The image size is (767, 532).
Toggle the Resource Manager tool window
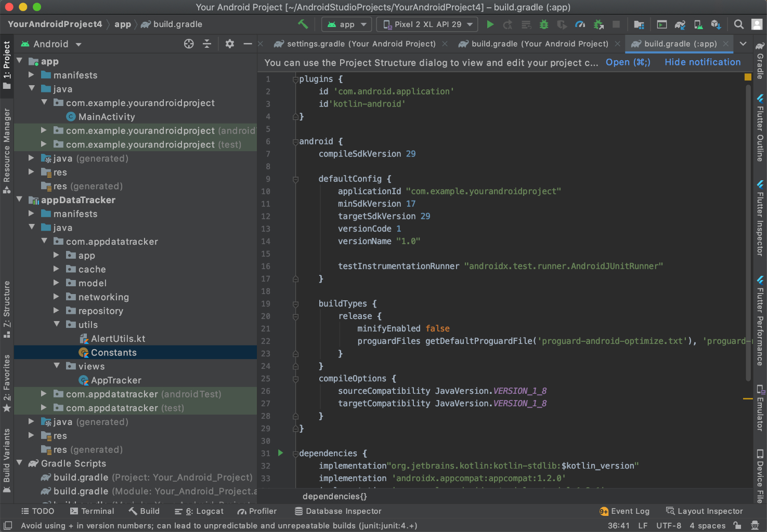click(7, 151)
